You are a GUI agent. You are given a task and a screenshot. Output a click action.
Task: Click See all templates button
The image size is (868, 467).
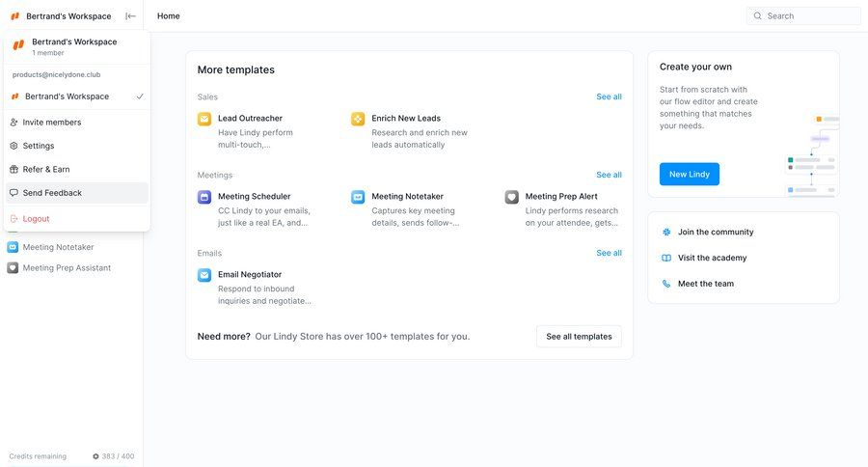click(x=579, y=337)
